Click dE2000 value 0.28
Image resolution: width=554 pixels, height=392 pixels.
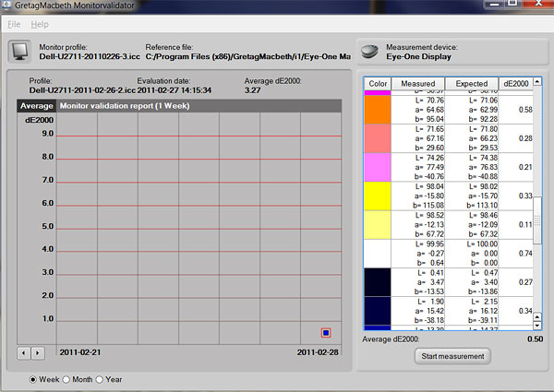tap(525, 138)
